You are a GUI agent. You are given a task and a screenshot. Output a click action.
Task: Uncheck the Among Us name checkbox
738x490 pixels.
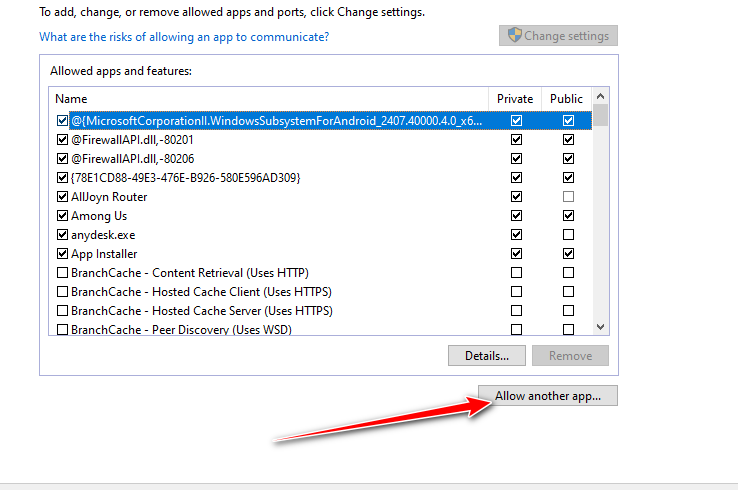coord(63,216)
